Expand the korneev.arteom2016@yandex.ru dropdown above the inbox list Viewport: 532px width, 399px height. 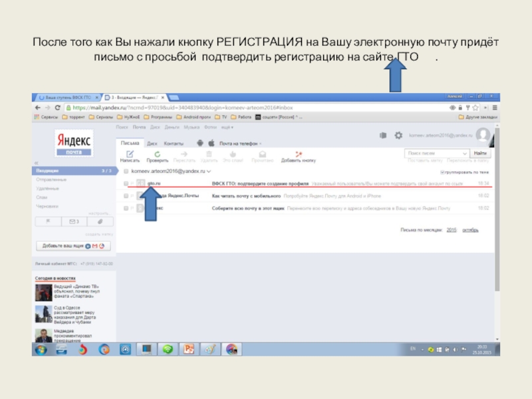[x=209, y=172]
